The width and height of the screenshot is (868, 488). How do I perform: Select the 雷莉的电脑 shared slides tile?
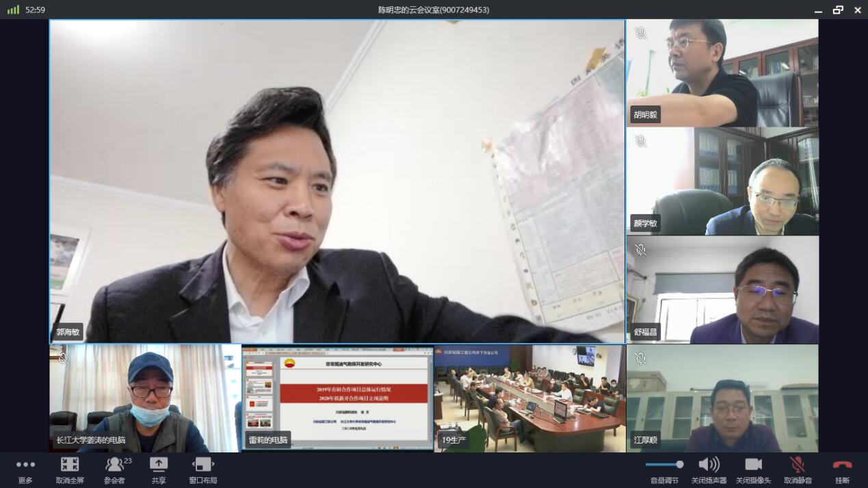pos(338,397)
